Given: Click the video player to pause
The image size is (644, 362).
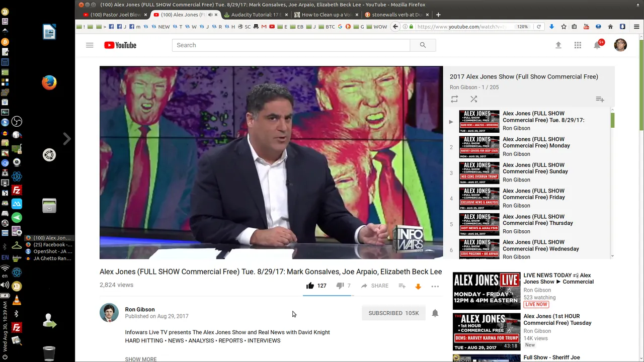Looking at the screenshot, I should [x=271, y=162].
